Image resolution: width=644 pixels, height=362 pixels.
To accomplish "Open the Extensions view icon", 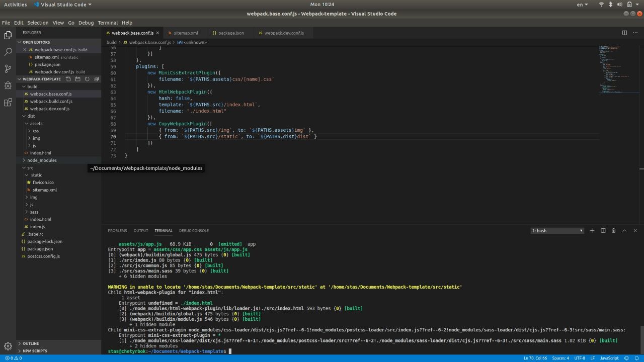I will (8, 103).
